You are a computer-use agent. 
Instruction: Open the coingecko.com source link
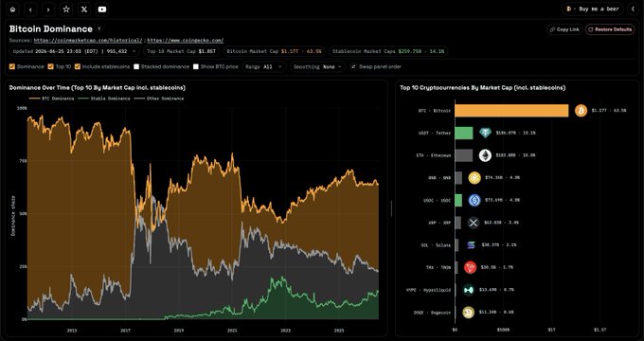186,41
